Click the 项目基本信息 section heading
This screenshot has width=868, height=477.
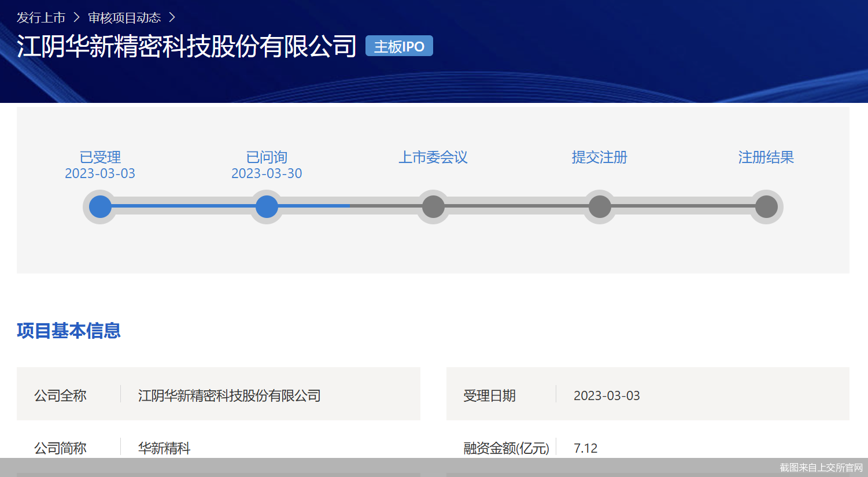pyautogui.click(x=69, y=331)
